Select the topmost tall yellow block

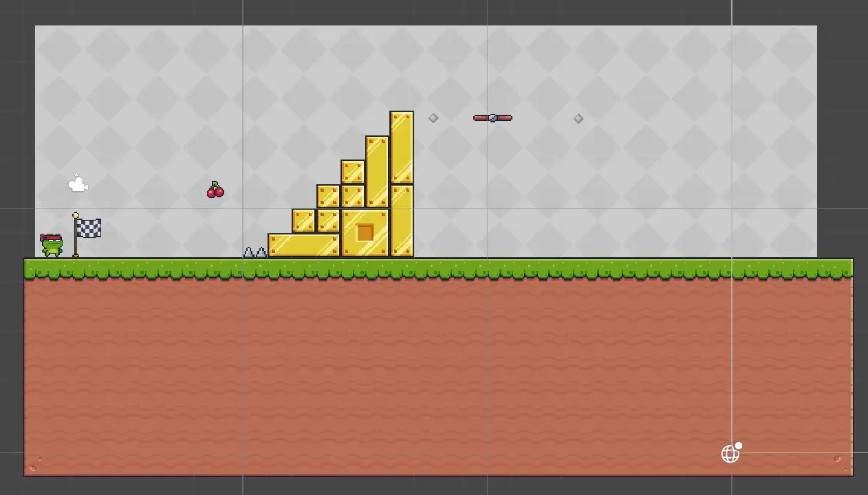click(x=402, y=147)
